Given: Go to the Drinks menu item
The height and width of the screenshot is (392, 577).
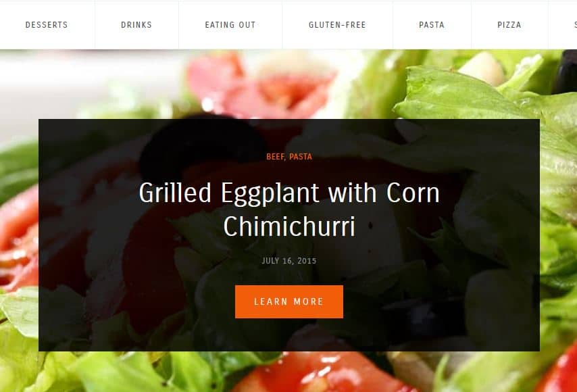Looking at the screenshot, I should (x=136, y=24).
